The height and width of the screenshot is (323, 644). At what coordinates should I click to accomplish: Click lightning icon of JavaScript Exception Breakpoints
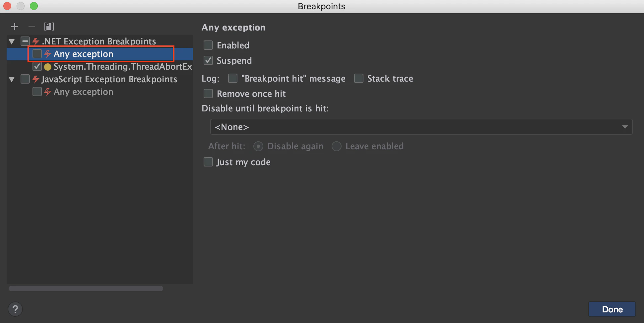pos(36,79)
